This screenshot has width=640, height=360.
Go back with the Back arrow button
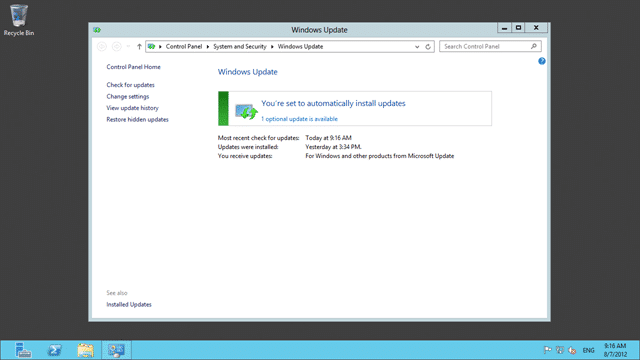[102, 47]
